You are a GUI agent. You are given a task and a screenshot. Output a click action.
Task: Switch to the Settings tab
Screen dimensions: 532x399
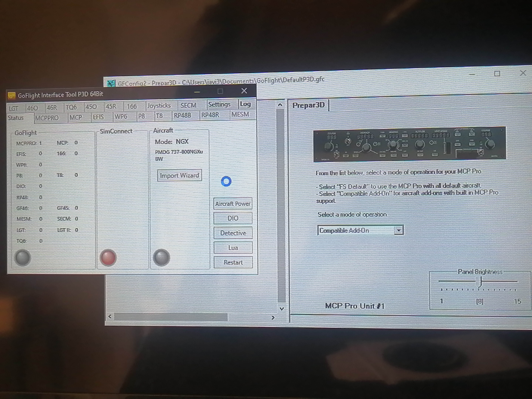(x=219, y=104)
